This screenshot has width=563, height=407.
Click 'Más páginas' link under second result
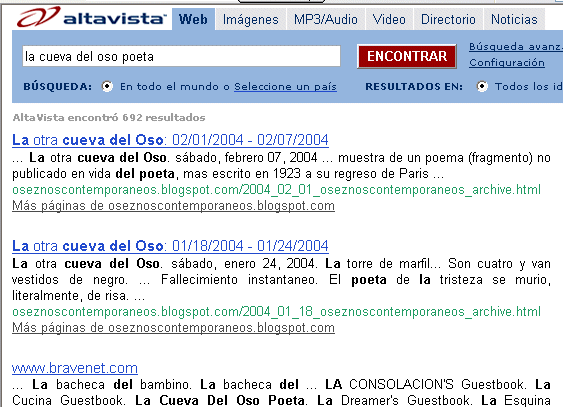pyautogui.click(x=173, y=328)
